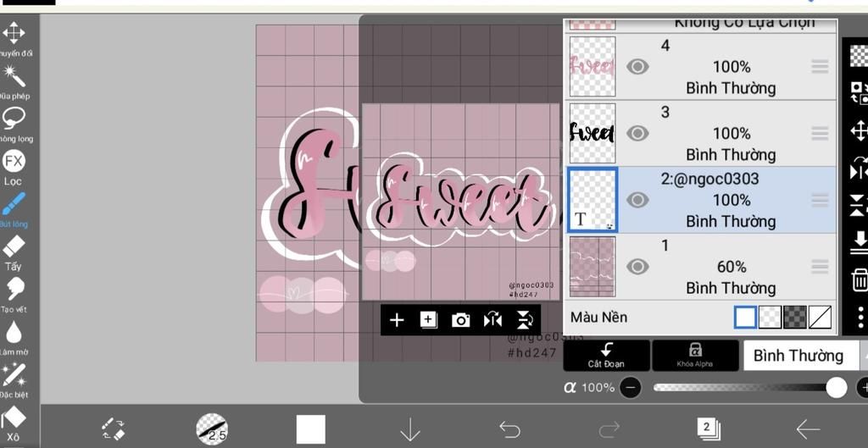The image size is (868, 448).
Task: Decrease alpha with the minus button
Action: pyautogui.click(x=631, y=388)
